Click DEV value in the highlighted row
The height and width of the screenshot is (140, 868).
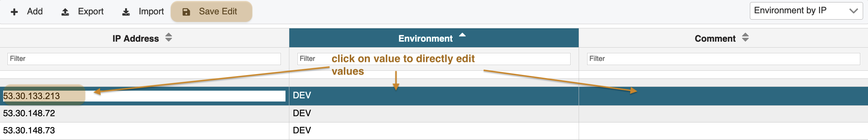[x=302, y=96]
